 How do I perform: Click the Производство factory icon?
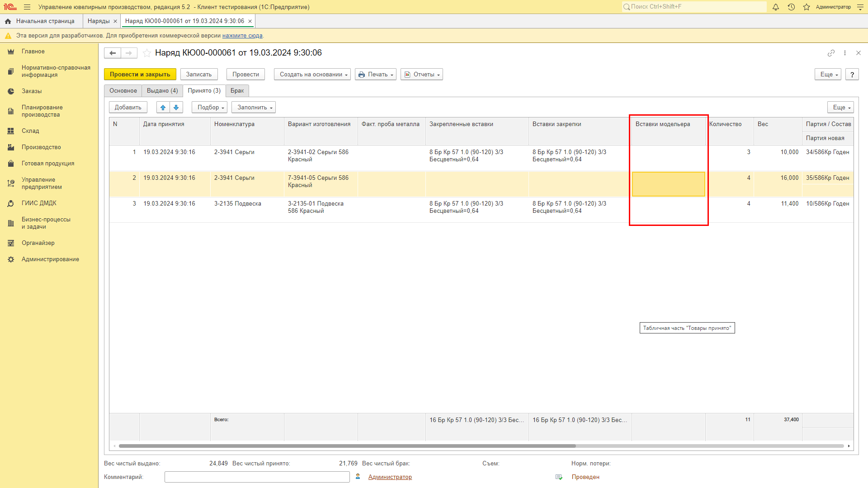11,147
